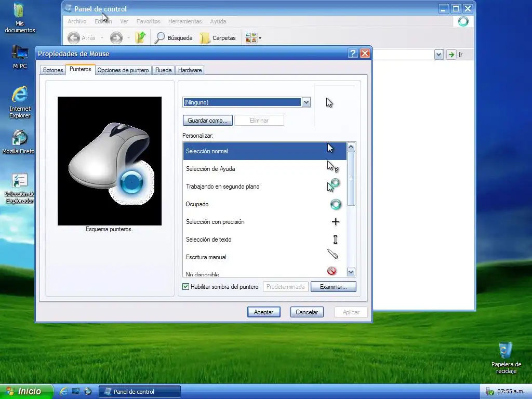The image size is (532, 399).
Task: Switch to the Rueda tab
Action: pos(163,70)
